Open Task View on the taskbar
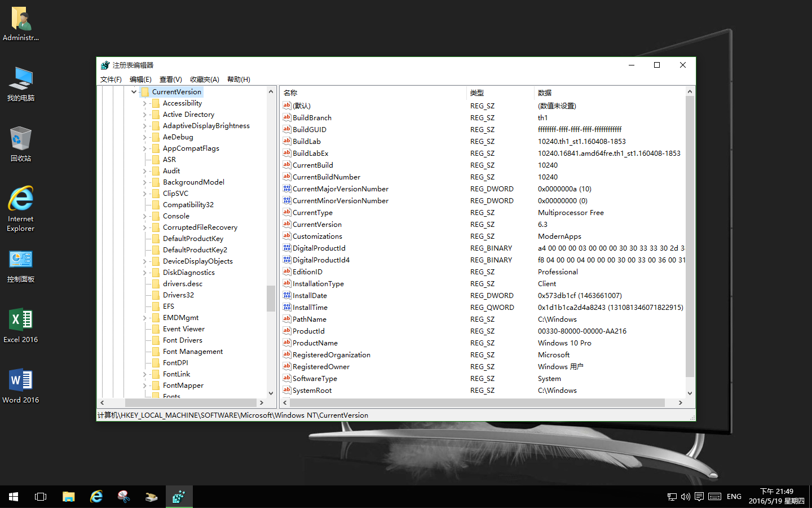The image size is (812, 508). click(41, 497)
